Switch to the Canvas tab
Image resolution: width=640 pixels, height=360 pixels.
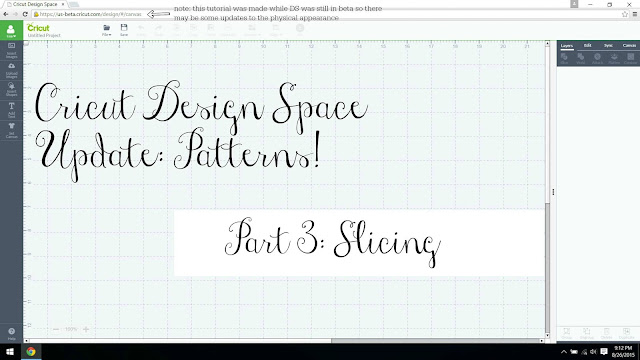pyautogui.click(x=629, y=45)
